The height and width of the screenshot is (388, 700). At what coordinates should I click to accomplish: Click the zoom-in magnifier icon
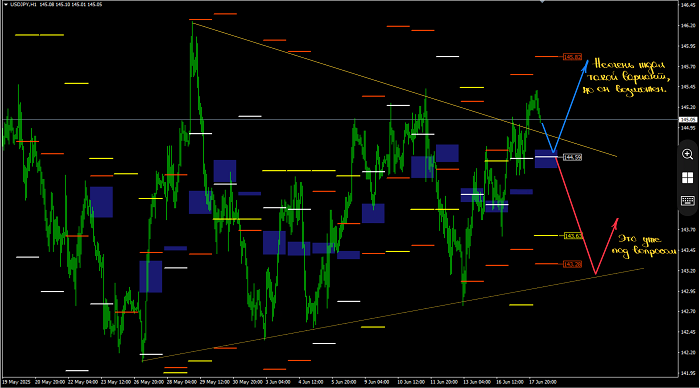(688, 154)
